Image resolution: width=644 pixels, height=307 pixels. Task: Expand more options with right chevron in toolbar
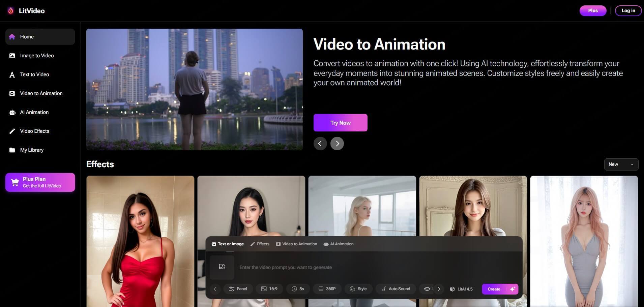tap(439, 289)
